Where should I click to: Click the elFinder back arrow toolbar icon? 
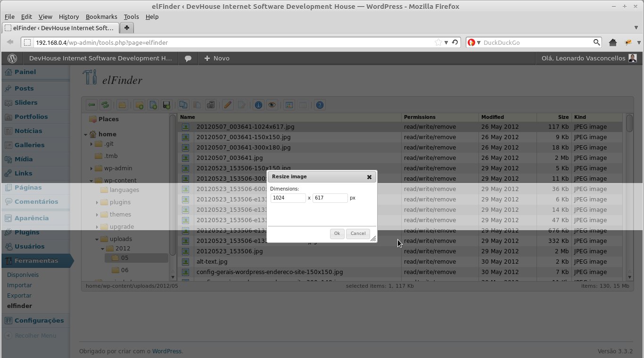coord(92,105)
